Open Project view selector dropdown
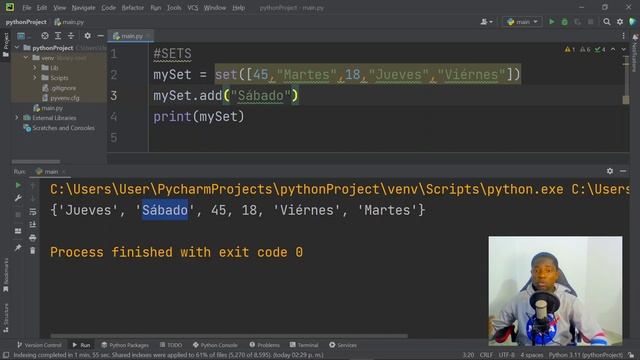The image size is (640, 360). pos(24,36)
